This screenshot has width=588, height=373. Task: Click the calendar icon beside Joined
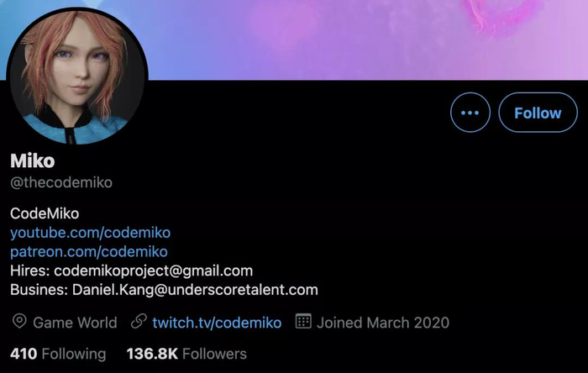coord(303,322)
